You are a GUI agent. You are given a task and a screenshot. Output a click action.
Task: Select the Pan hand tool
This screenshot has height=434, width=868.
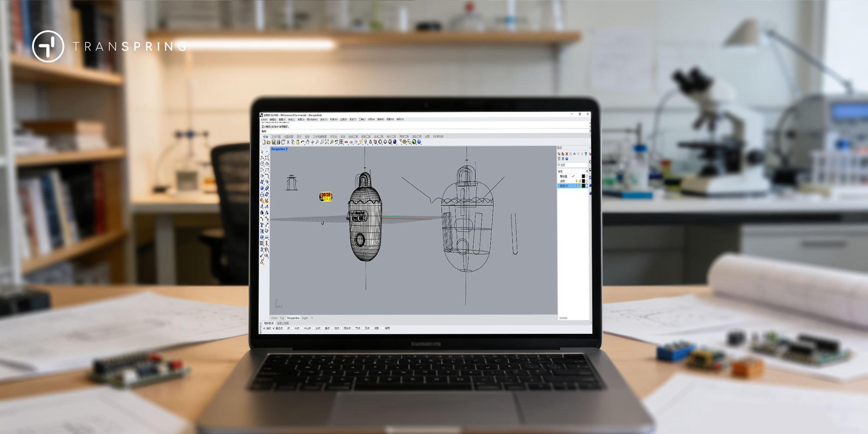[307, 142]
